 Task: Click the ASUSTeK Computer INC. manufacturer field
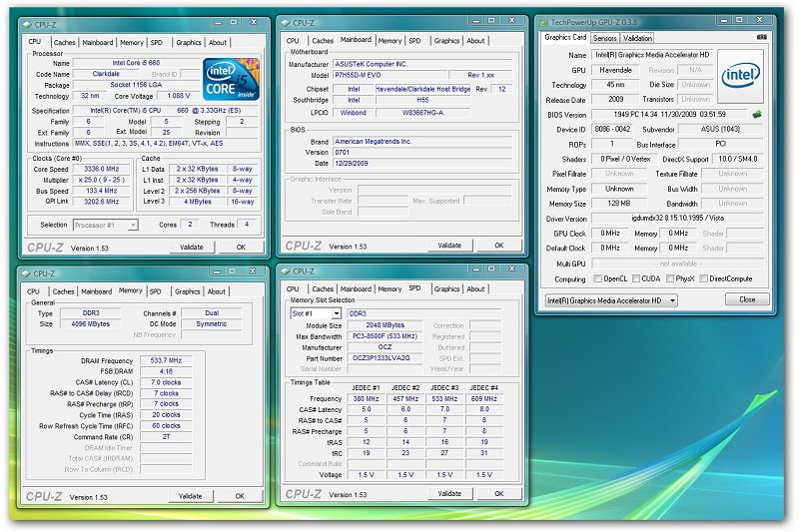click(422, 64)
